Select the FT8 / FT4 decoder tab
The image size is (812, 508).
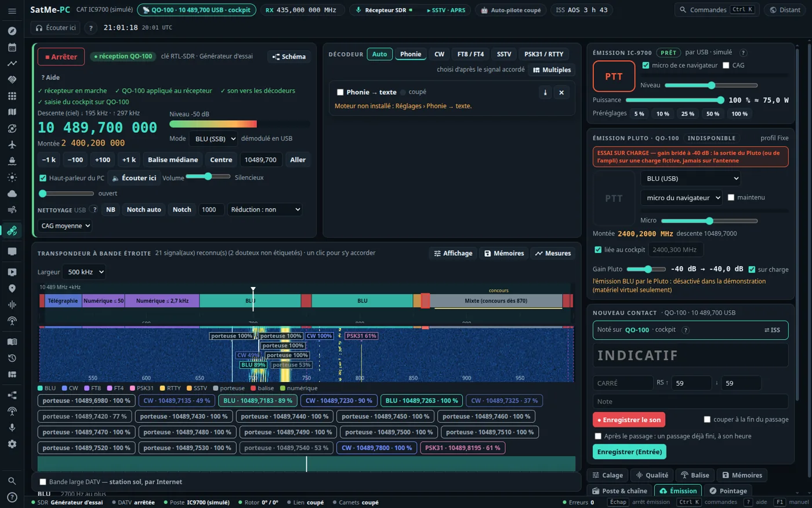470,55
